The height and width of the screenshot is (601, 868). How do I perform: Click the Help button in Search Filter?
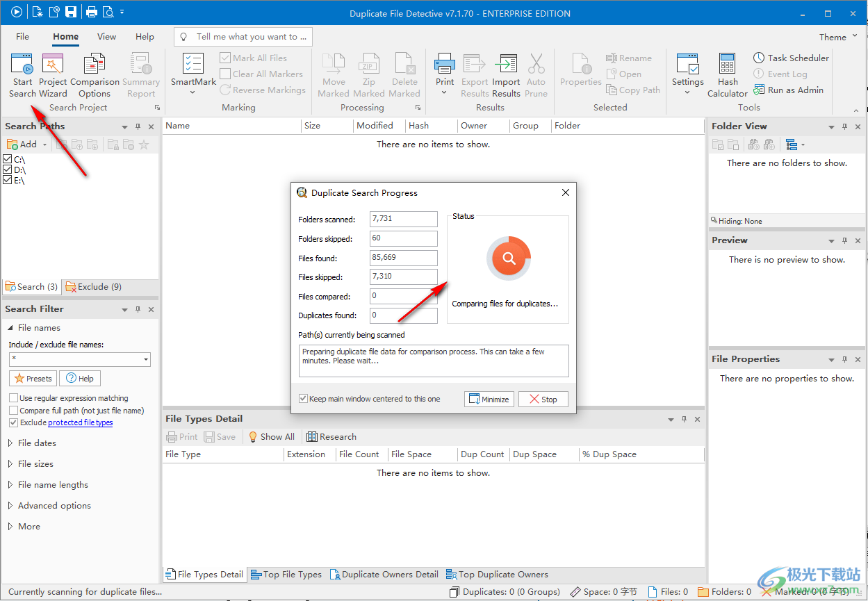coord(79,378)
